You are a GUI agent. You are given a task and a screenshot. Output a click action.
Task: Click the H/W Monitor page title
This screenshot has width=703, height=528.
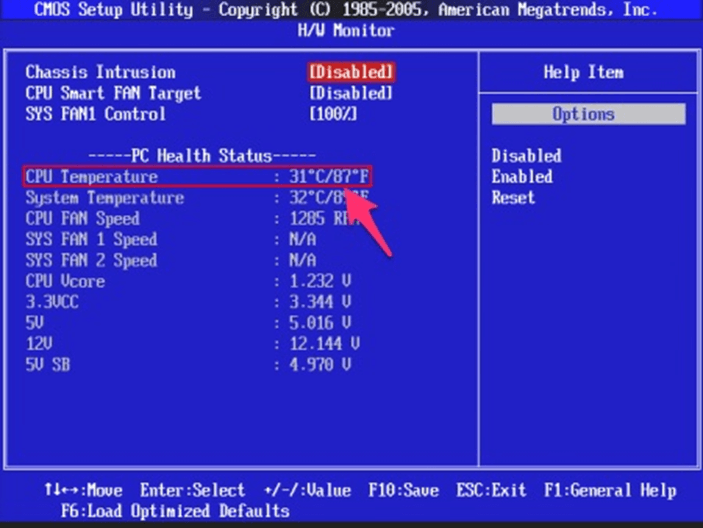click(346, 30)
